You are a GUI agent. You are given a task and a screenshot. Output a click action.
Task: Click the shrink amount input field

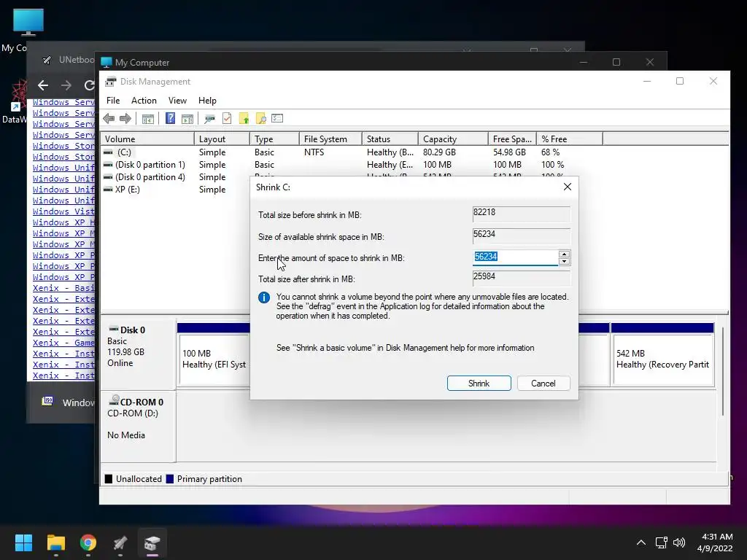516,257
